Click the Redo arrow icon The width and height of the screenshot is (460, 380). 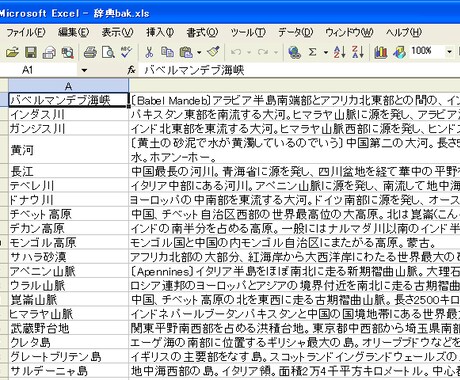(263, 52)
